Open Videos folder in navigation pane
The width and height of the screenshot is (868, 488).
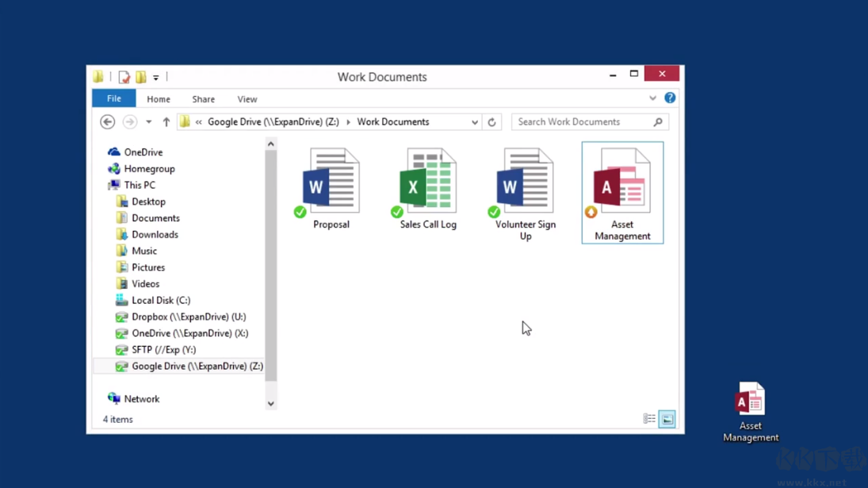[138, 283]
